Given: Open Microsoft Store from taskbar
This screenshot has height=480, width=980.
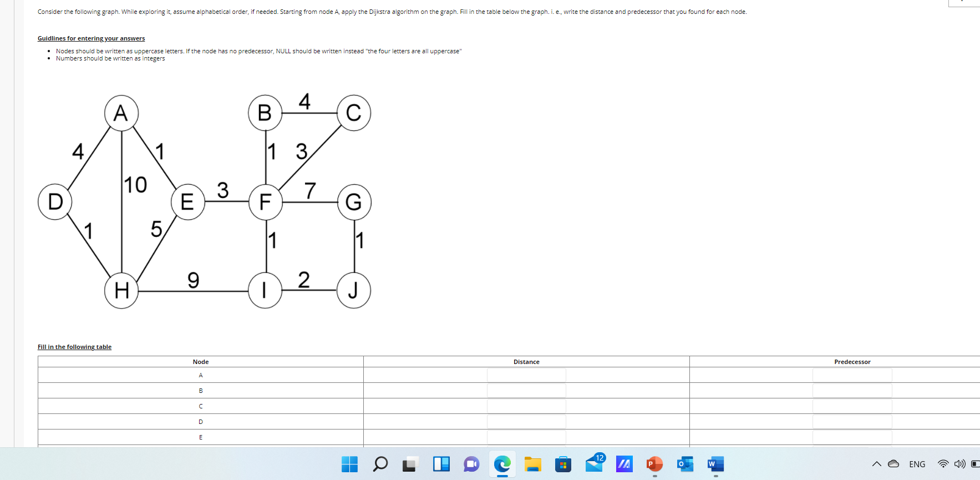Looking at the screenshot, I should click(563, 464).
